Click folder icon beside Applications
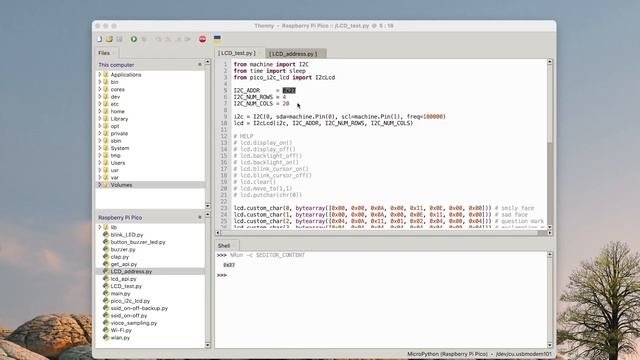Viewport: 640px width, 360px height. click(x=106, y=75)
